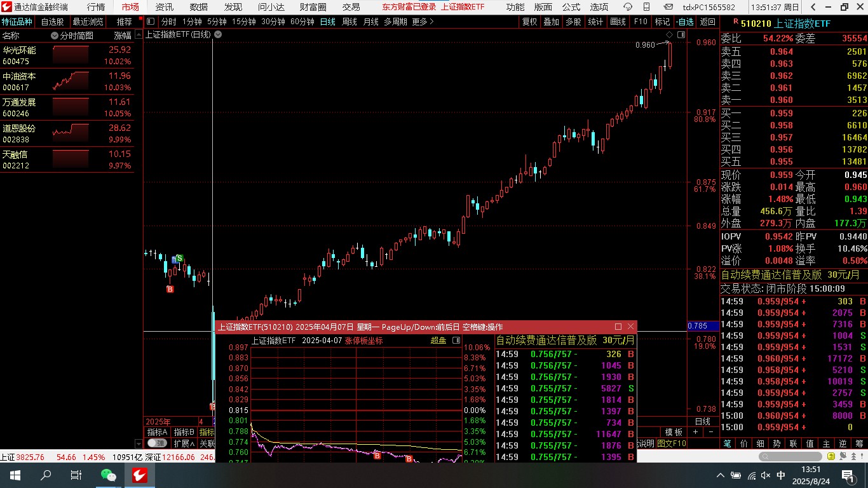Switch to the 周线 weekly tab
The height and width of the screenshot is (488, 868).
click(349, 22)
